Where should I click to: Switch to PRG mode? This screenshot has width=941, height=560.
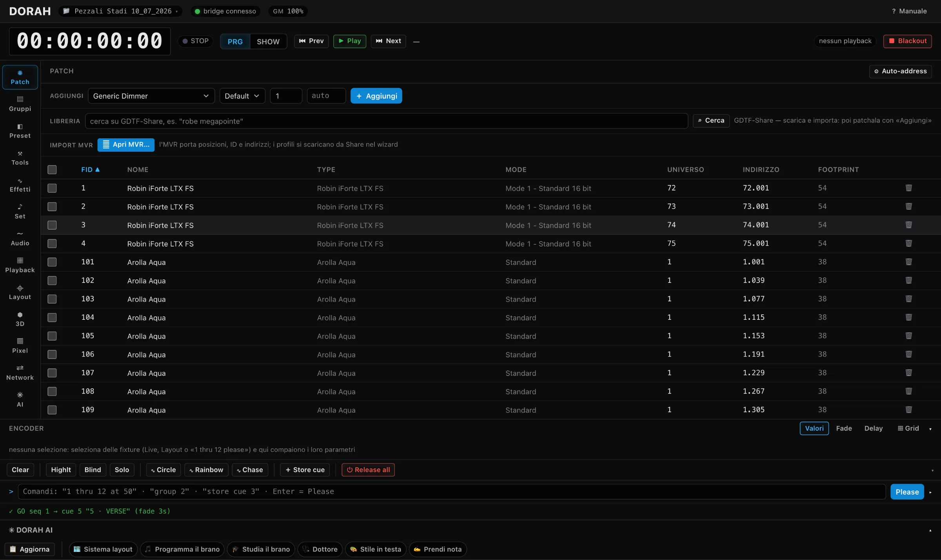click(x=235, y=42)
